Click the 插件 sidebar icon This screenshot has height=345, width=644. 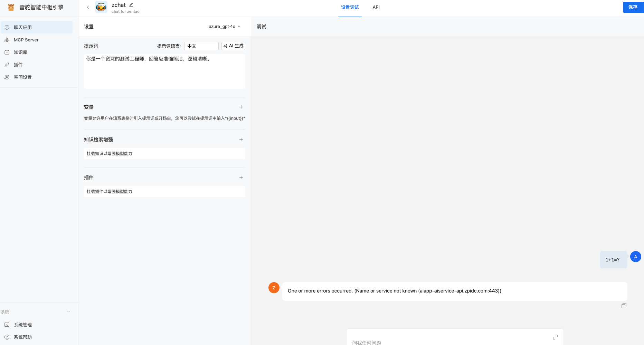click(x=7, y=65)
